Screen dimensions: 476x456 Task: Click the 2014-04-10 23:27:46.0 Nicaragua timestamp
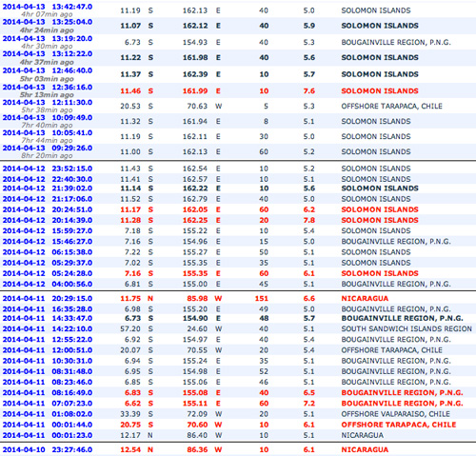(x=48, y=449)
